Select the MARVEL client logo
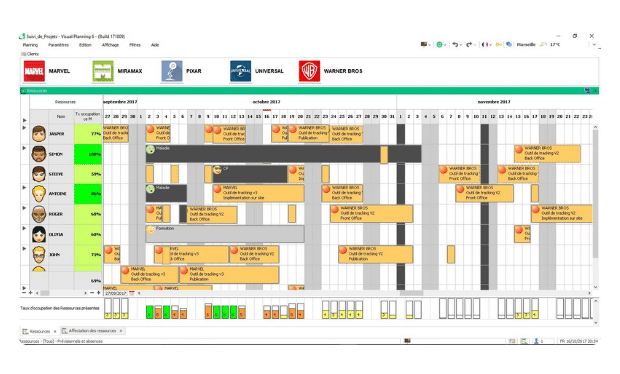The width and height of the screenshot is (620, 374). (x=34, y=71)
